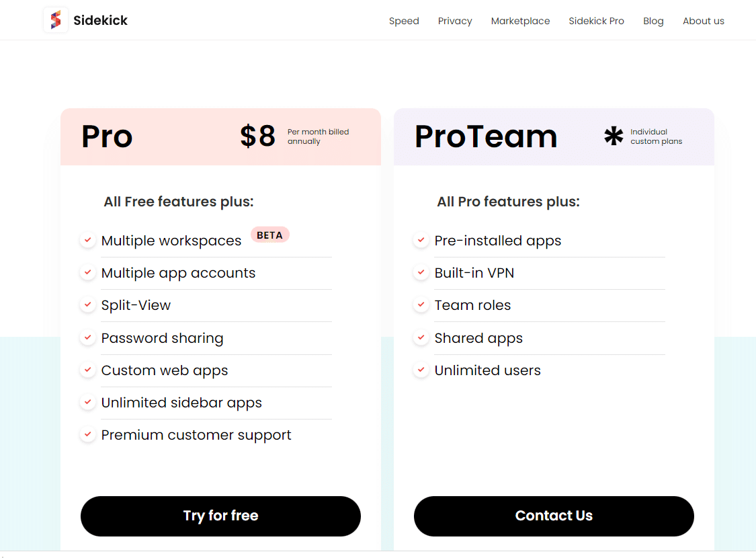This screenshot has height=558, width=756.
Task: Click checkmark icon next to Built-in VPN
Action: point(421,272)
